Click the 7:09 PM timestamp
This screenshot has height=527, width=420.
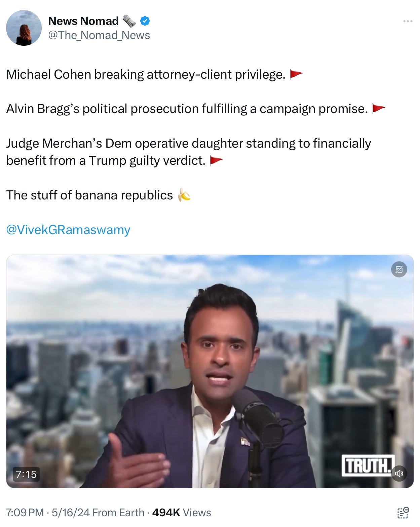point(25,513)
